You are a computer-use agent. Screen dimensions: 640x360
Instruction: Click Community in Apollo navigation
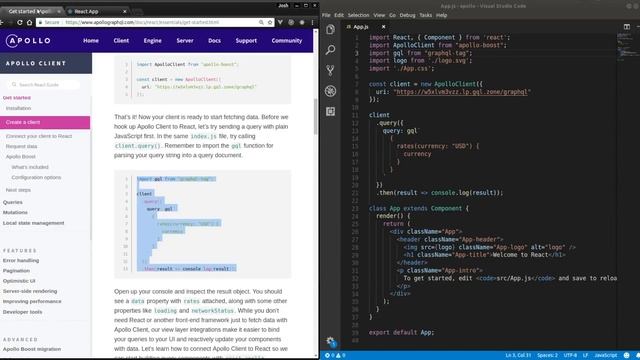pos(287,40)
